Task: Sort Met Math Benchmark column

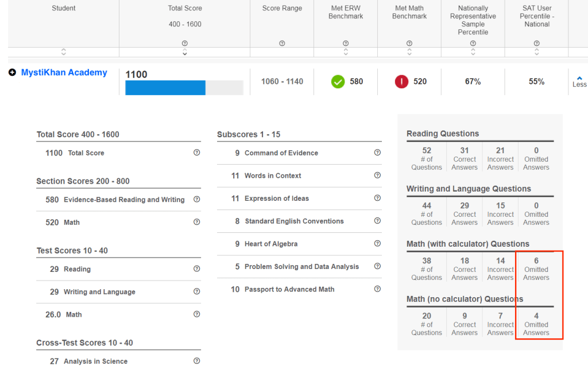Action: pyautogui.click(x=409, y=52)
